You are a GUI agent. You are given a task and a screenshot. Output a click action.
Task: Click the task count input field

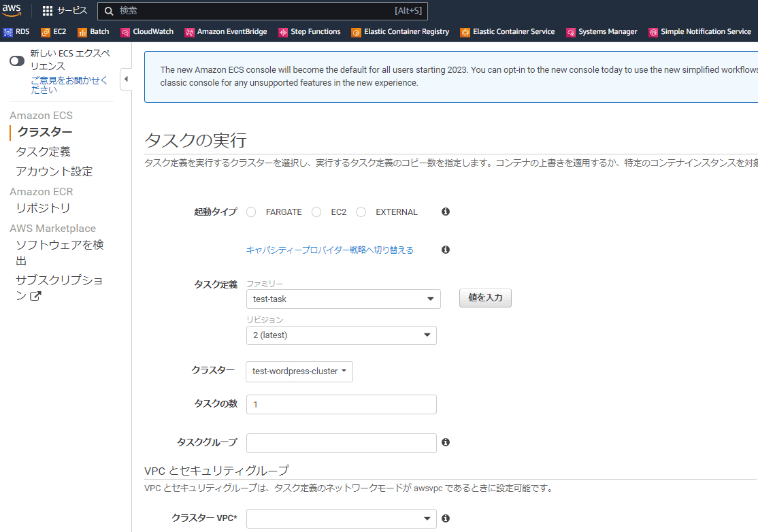coord(342,404)
